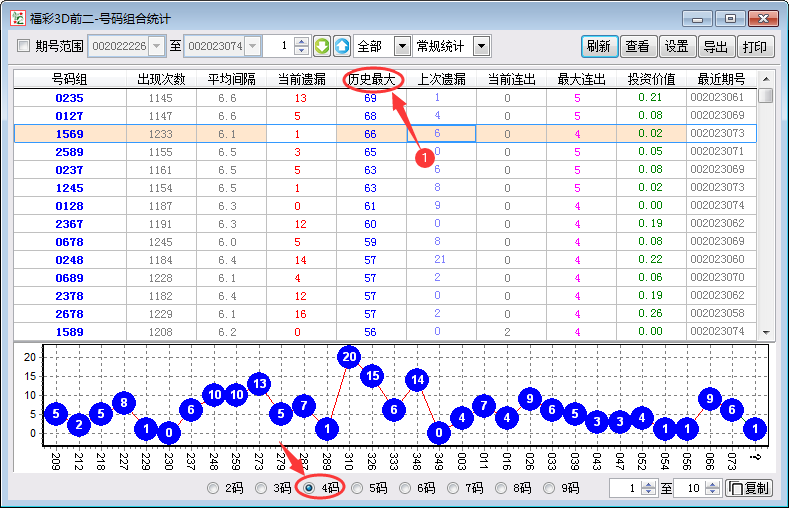Sort by 投资价值 column header

[x=651, y=79]
